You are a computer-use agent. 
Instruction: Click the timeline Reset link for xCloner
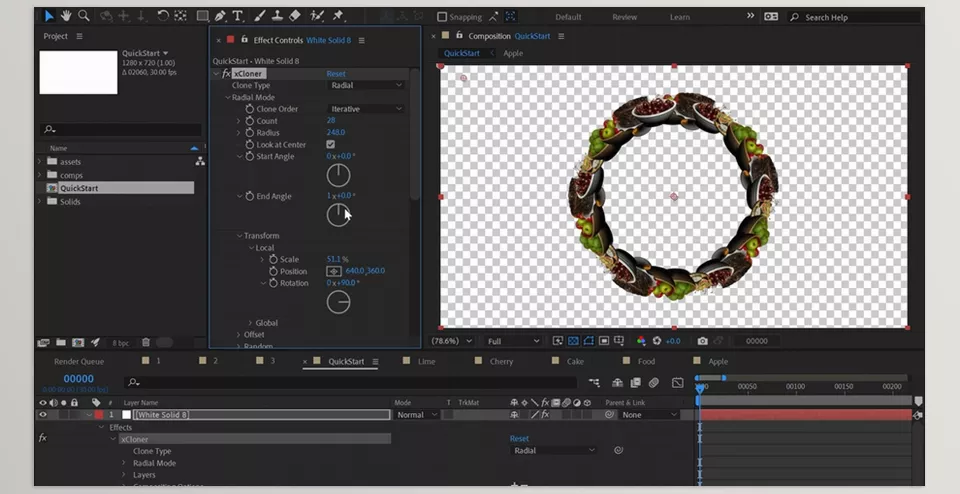(x=519, y=438)
